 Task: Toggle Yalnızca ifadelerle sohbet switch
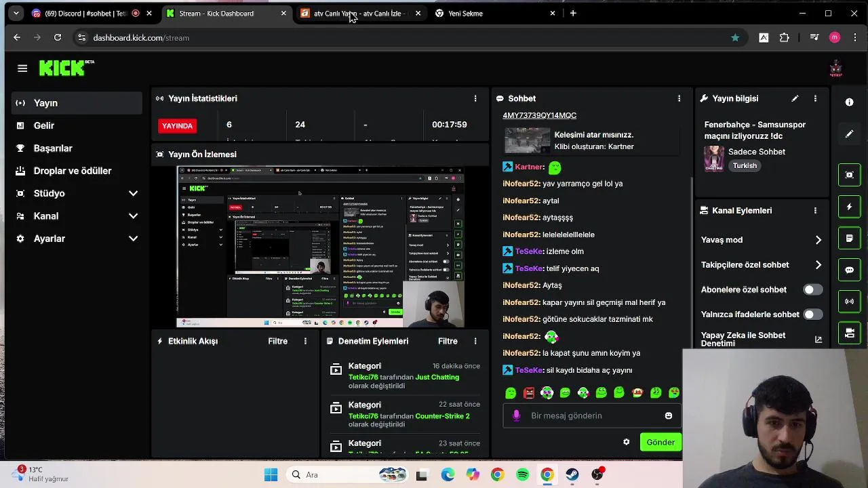812,314
